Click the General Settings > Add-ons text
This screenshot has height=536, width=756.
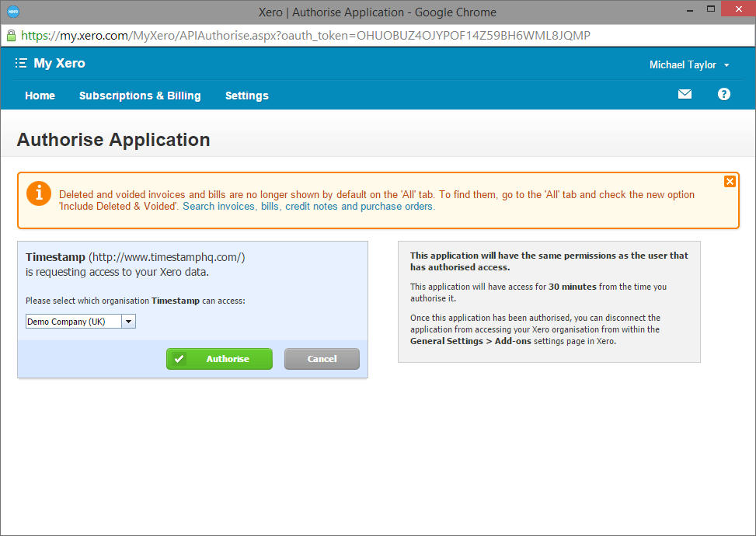pyautogui.click(x=471, y=341)
